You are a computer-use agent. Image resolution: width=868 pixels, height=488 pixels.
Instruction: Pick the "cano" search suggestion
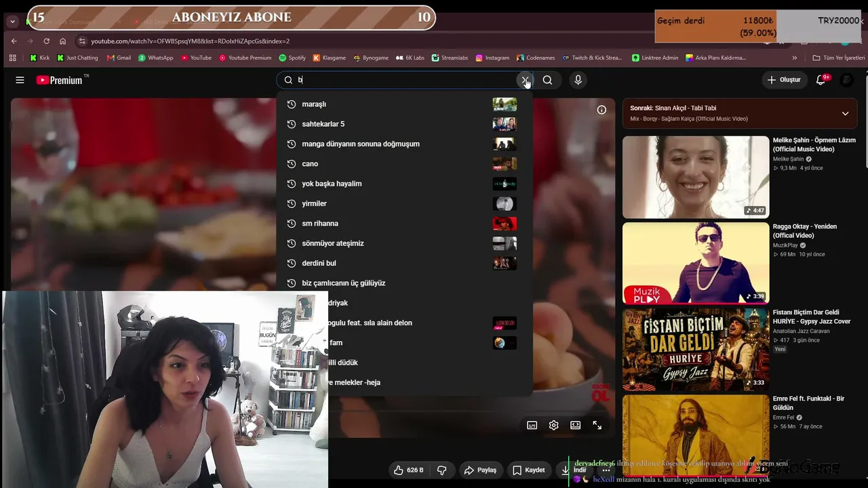click(x=404, y=164)
